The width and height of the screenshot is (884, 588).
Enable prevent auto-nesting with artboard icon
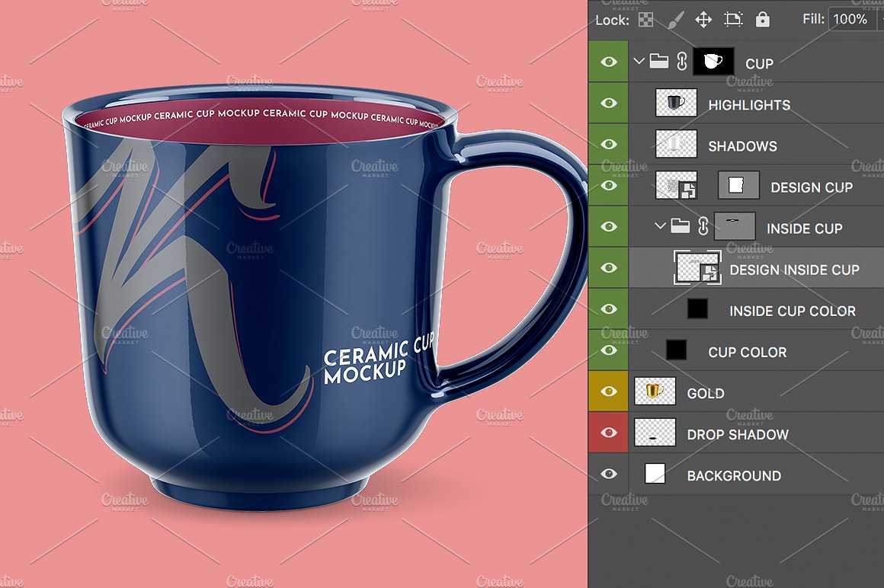click(732, 19)
